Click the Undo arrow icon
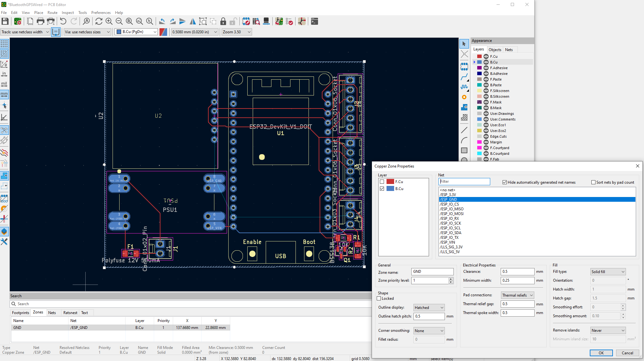This screenshot has width=644, height=361. pos(63,21)
